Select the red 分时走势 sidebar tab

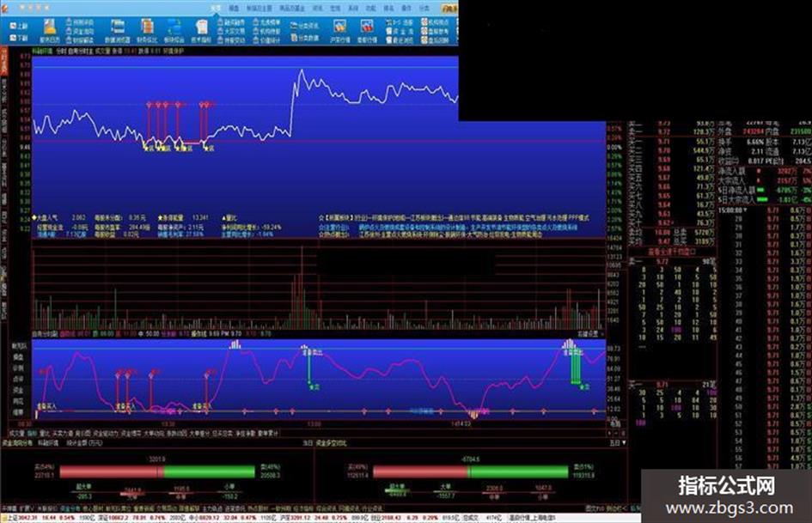coord(3,61)
